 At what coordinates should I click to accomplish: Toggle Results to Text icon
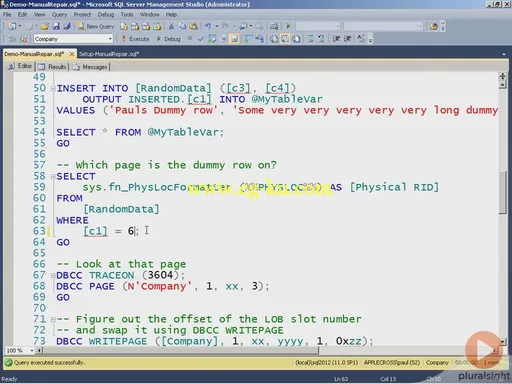(x=274, y=39)
